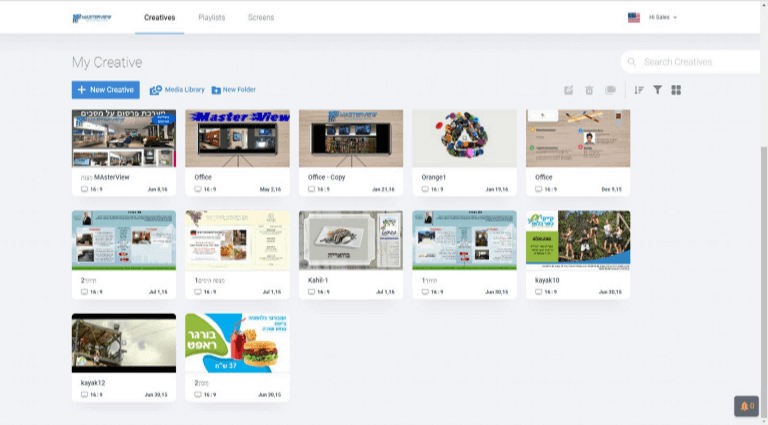Select the Creatives tab
The width and height of the screenshot is (768, 425).
pyautogui.click(x=159, y=17)
